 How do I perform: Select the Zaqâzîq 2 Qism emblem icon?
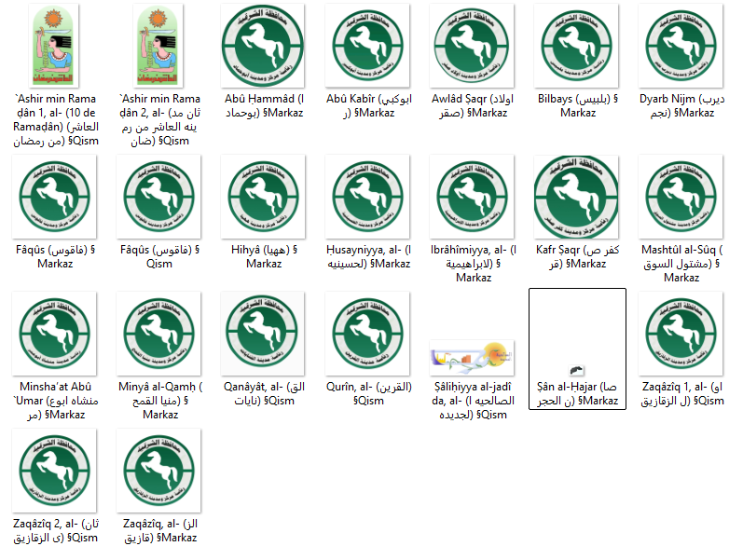pos(54,471)
